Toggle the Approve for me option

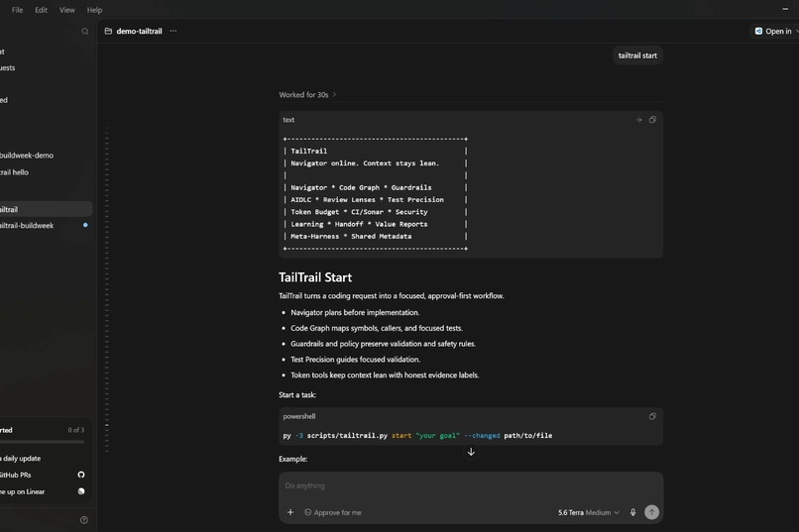click(x=333, y=512)
